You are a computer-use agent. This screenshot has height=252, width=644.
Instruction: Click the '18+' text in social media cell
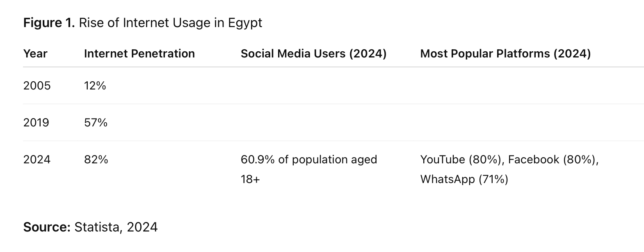[250, 179]
